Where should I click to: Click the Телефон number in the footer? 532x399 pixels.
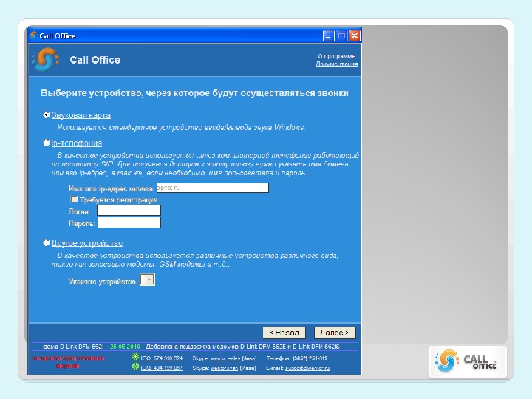click(x=310, y=358)
